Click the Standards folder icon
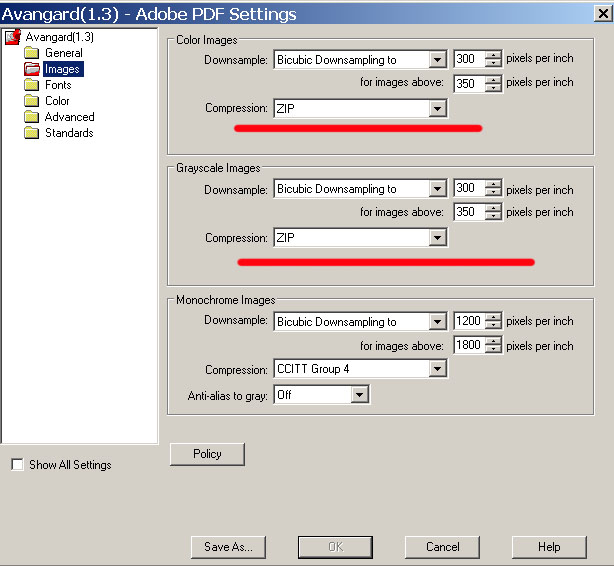Viewport: 614px width, 566px height. 31,133
